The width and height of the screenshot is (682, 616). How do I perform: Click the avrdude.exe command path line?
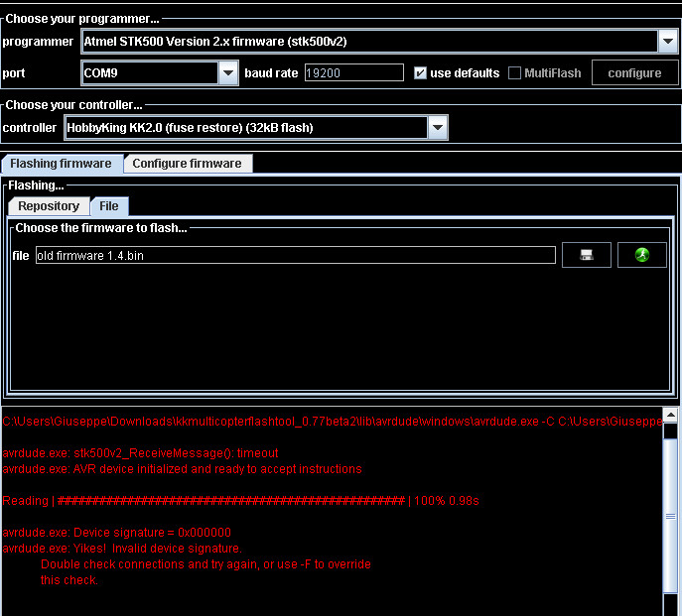[x=333, y=422]
